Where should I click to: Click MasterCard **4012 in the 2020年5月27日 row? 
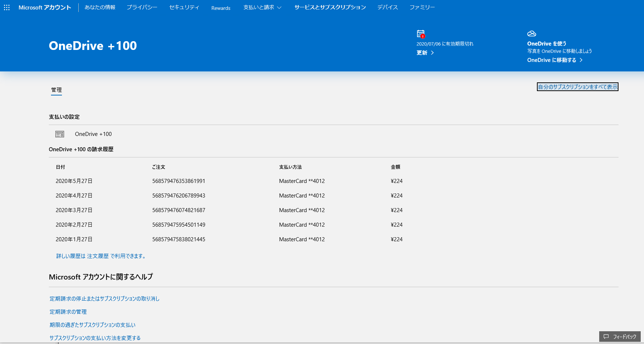[302, 181]
